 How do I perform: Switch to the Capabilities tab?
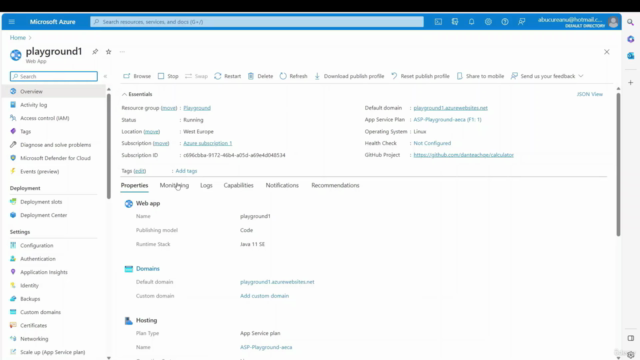[x=238, y=185]
